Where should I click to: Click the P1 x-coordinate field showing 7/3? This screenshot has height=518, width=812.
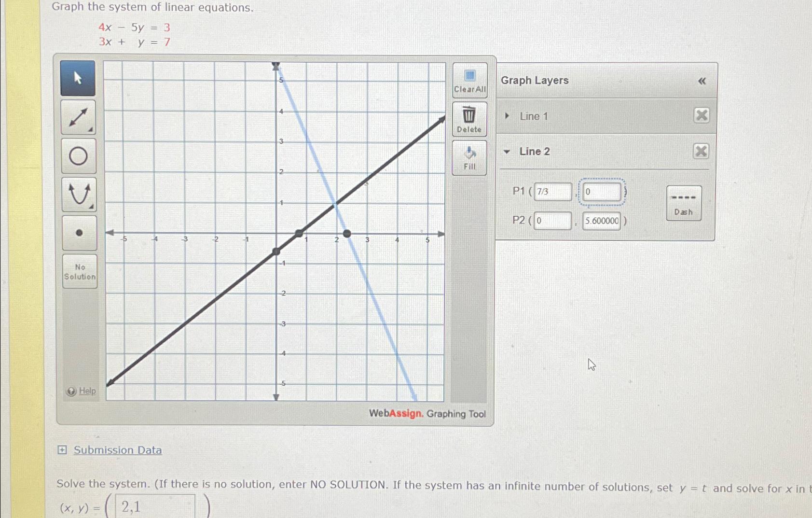[553, 192]
